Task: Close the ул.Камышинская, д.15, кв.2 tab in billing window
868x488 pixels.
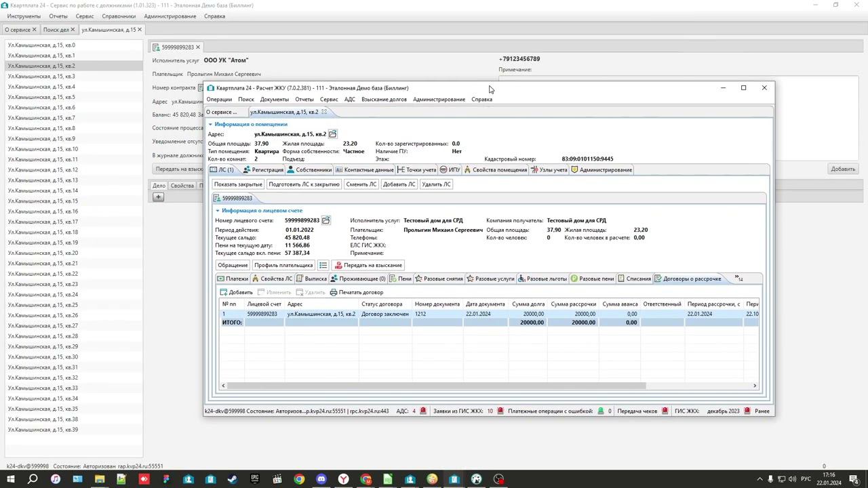Action: pos(324,112)
